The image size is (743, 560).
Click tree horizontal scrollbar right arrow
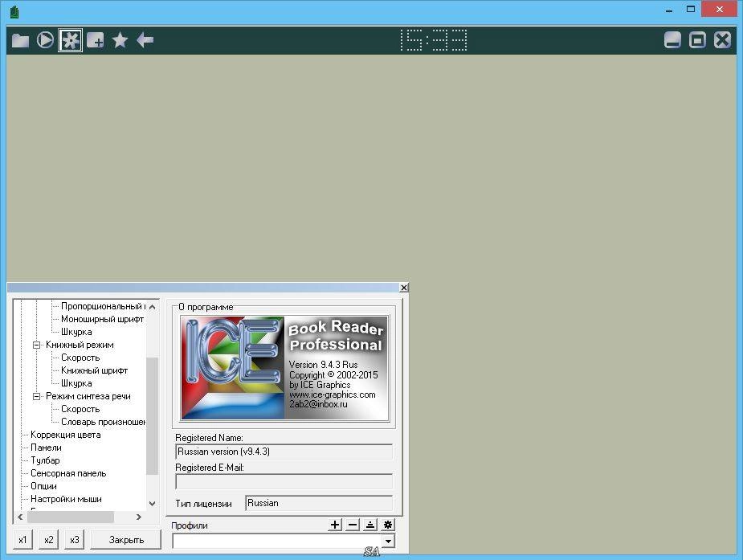(139, 517)
